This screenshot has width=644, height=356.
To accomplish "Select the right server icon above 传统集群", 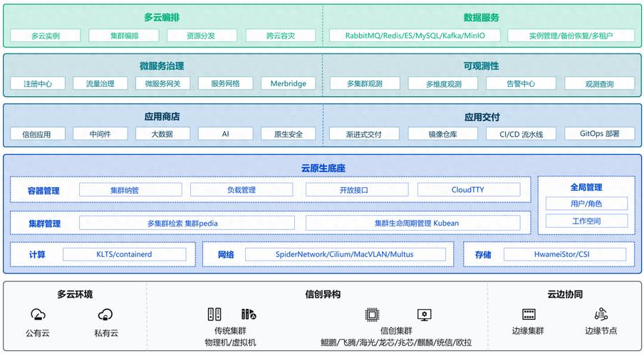I will [x=248, y=314].
